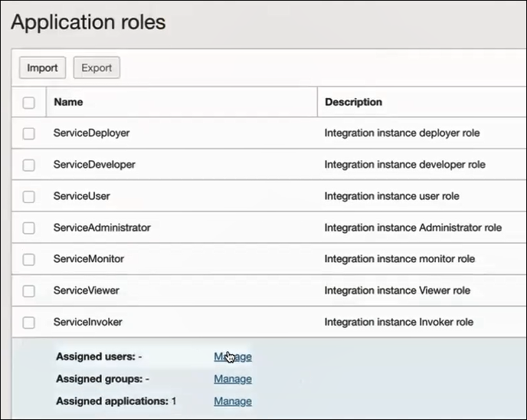The image size is (527, 420).
Task: Click the ServiceViewer role description text
Action: 397,290
